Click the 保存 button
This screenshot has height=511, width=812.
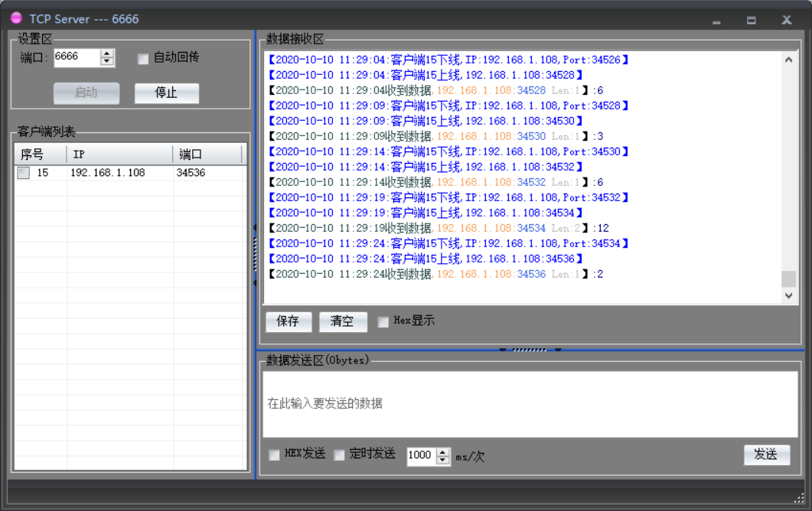(x=289, y=321)
